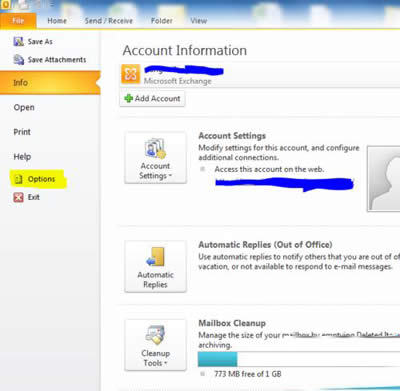Open the Account Settings dropdown button
Image resolution: width=400 pixels, height=391 pixels.
[x=155, y=158]
